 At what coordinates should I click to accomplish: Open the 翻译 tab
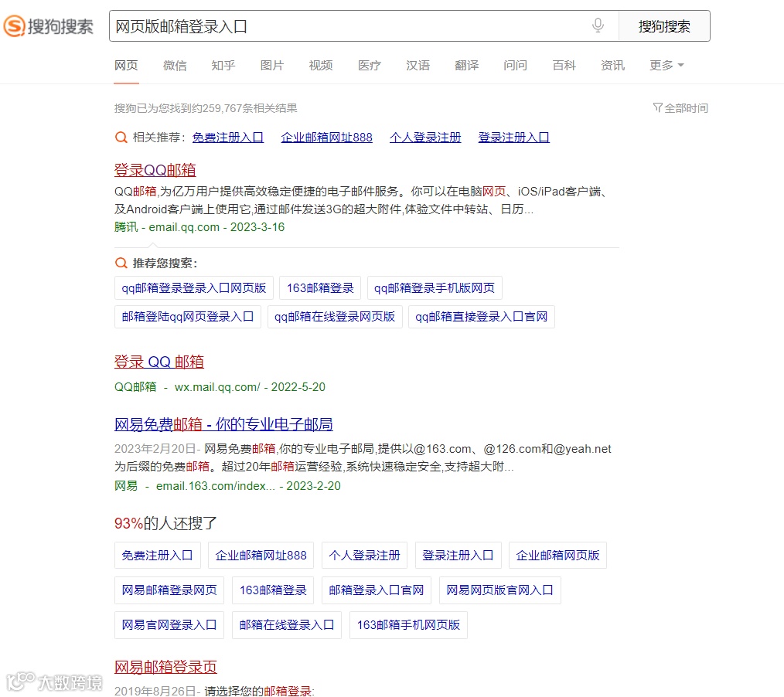click(x=467, y=66)
